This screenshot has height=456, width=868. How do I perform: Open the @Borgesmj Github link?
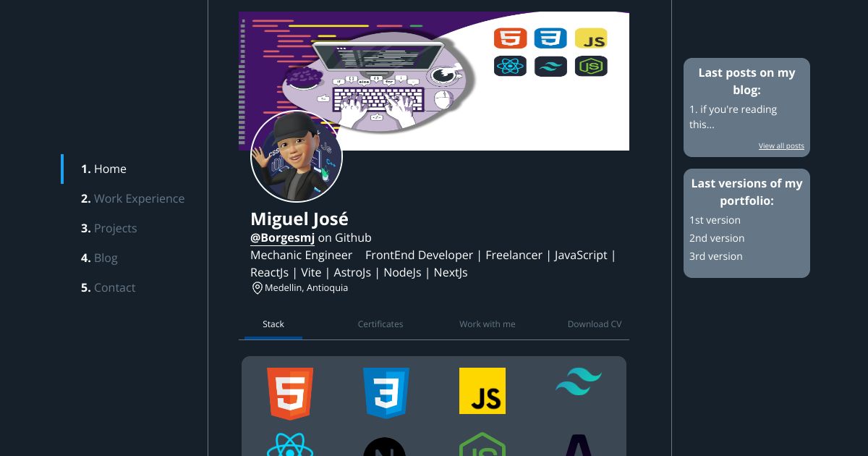point(282,238)
